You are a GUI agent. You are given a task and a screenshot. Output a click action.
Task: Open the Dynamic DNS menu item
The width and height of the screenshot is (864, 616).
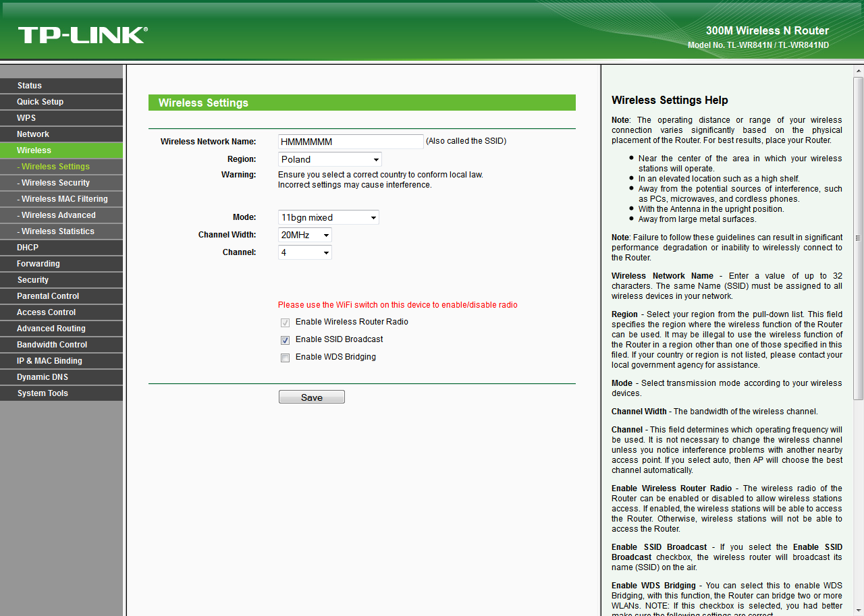click(x=61, y=377)
